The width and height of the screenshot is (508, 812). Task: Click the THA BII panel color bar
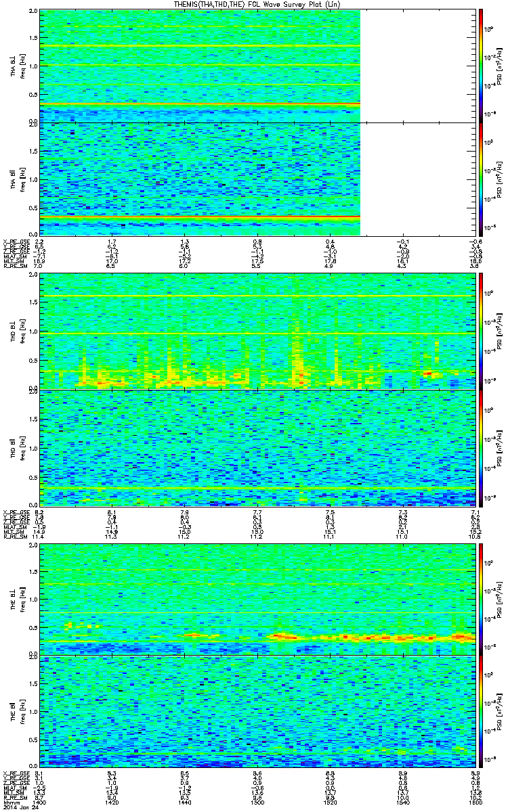pos(481,179)
